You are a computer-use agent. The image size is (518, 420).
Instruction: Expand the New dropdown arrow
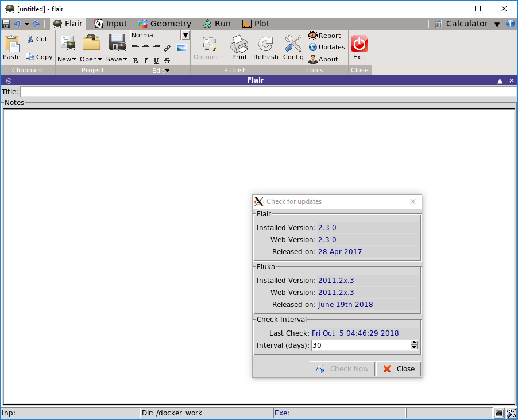click(74, 60)
